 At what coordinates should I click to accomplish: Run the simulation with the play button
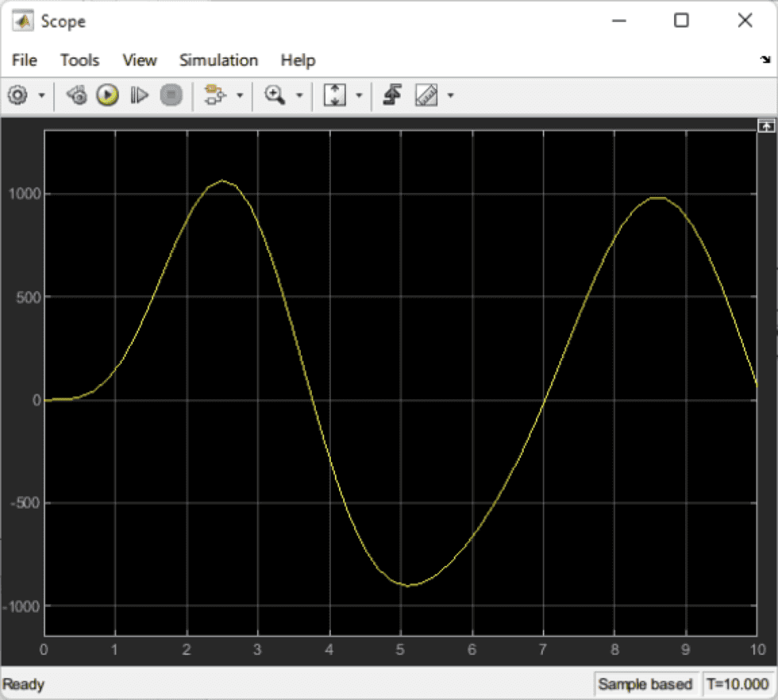[x=108, y=94]
